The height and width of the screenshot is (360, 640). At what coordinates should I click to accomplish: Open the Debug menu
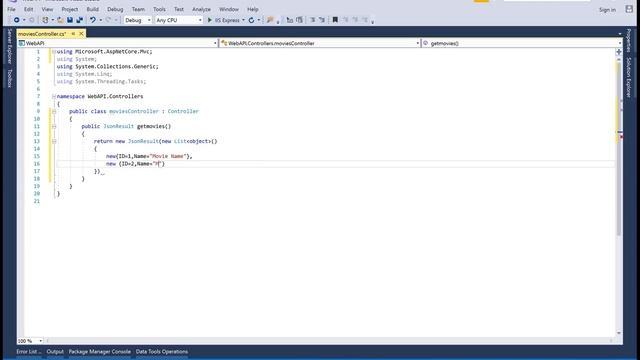click(x=115, y=9)
